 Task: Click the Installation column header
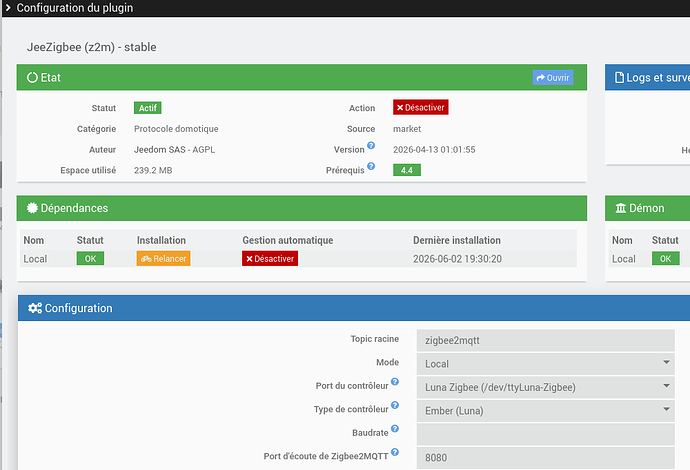161,240
